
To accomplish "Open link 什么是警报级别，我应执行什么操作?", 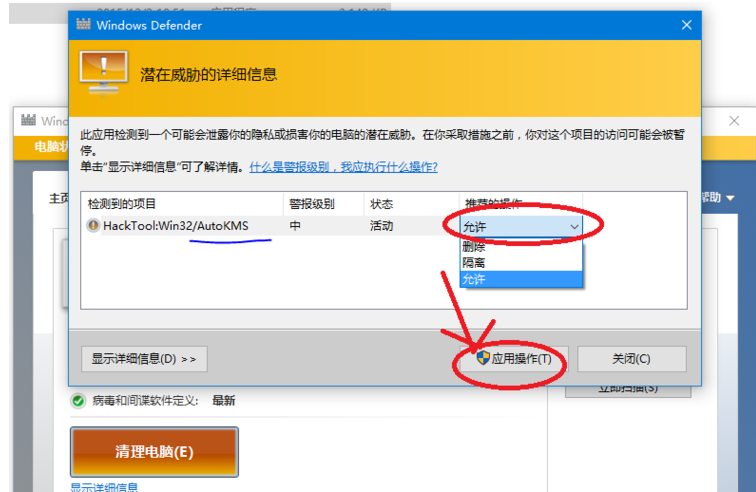I will 343,167.
